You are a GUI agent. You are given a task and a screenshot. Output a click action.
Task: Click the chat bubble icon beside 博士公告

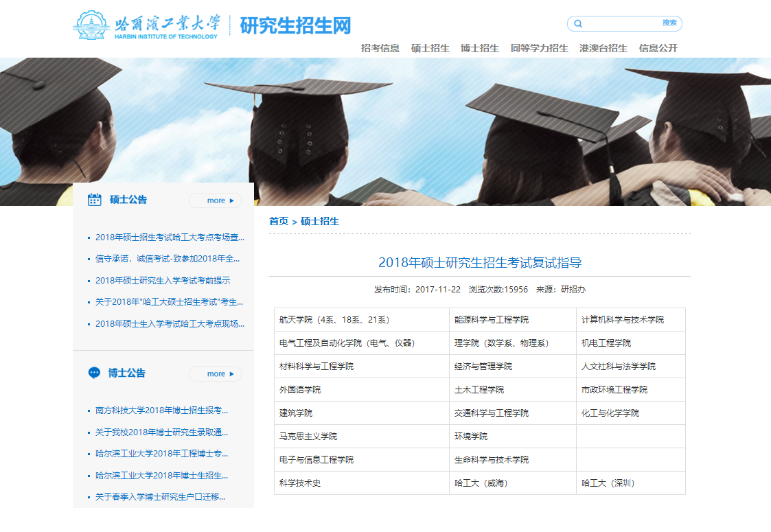click(95, 373)
